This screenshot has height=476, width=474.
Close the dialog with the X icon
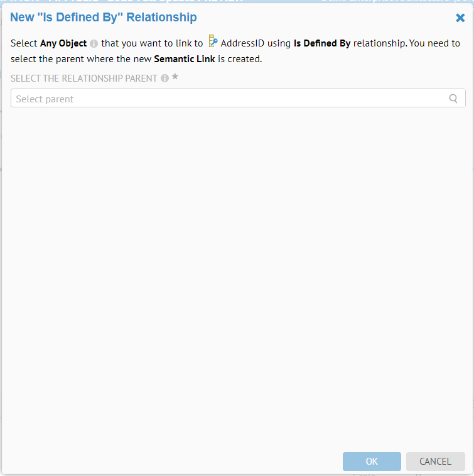pos(460,18)
